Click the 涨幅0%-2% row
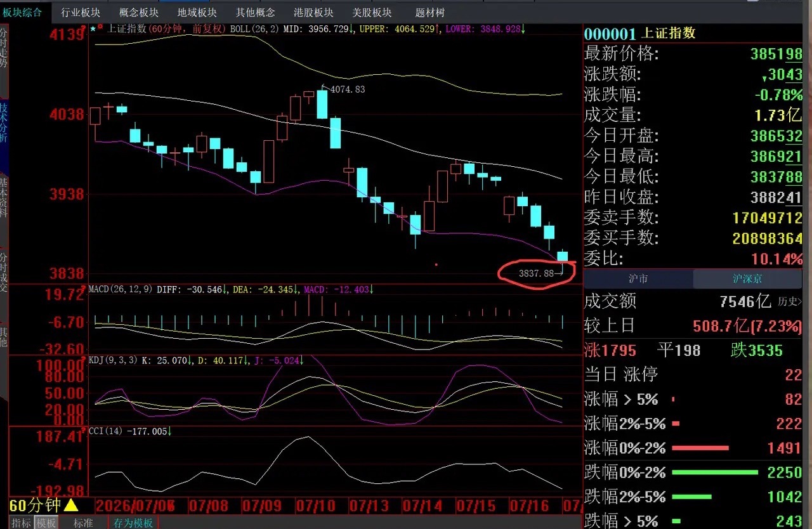This screenshot has width=812, height=529. [693, 448]
